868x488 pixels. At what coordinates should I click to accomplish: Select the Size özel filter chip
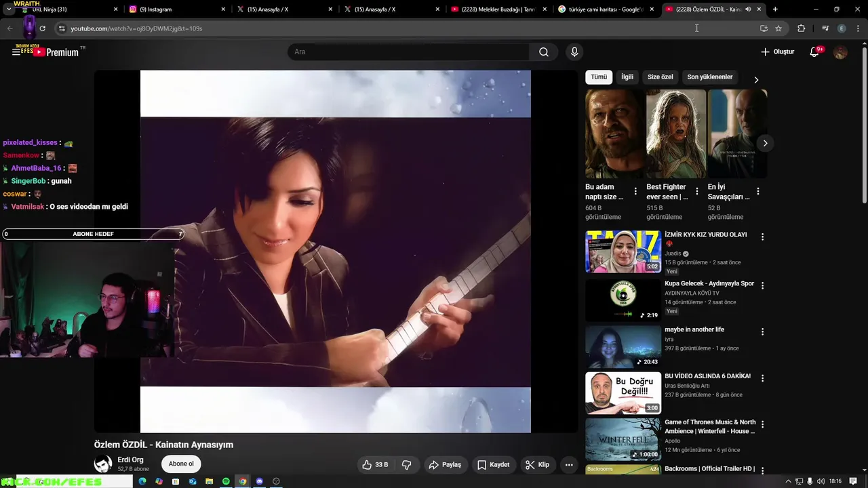point(660,77)
